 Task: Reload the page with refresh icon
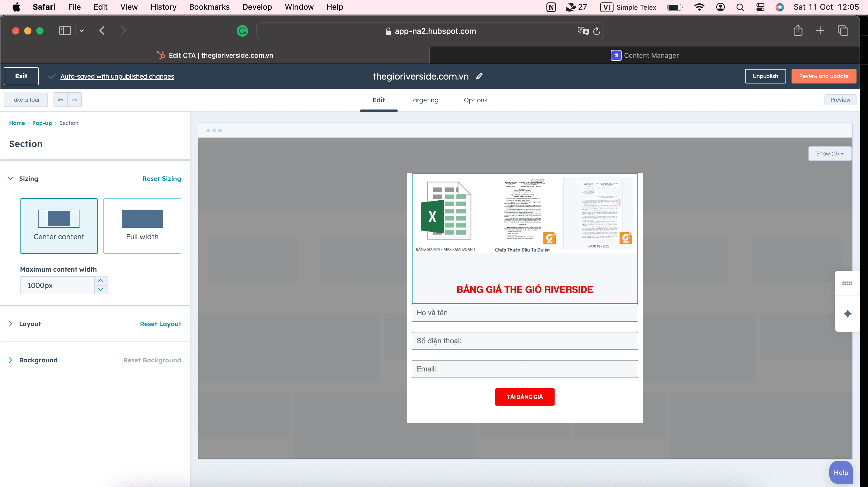coord(596,31)
